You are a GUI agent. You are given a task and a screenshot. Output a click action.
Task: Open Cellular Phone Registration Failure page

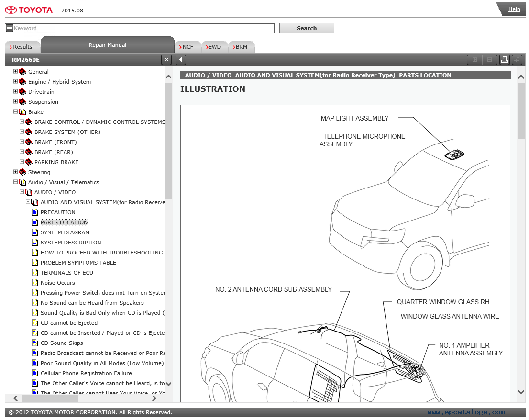click(86, 373)
